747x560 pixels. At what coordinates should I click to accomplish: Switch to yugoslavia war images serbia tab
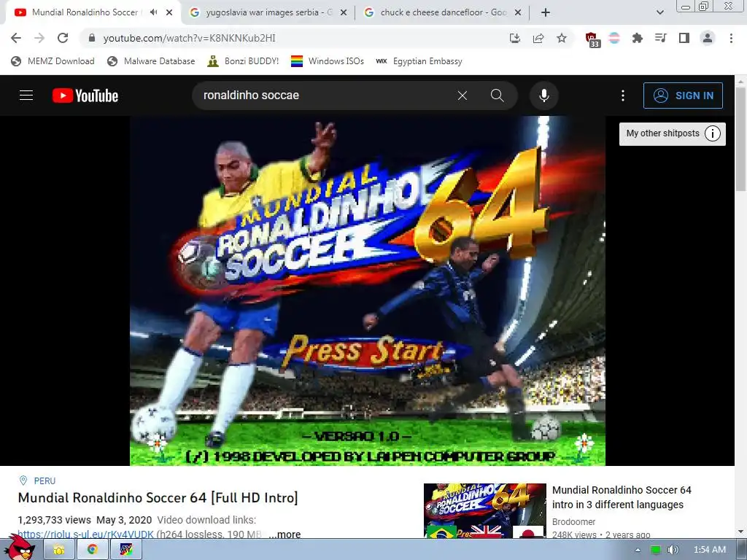[268, 13]
